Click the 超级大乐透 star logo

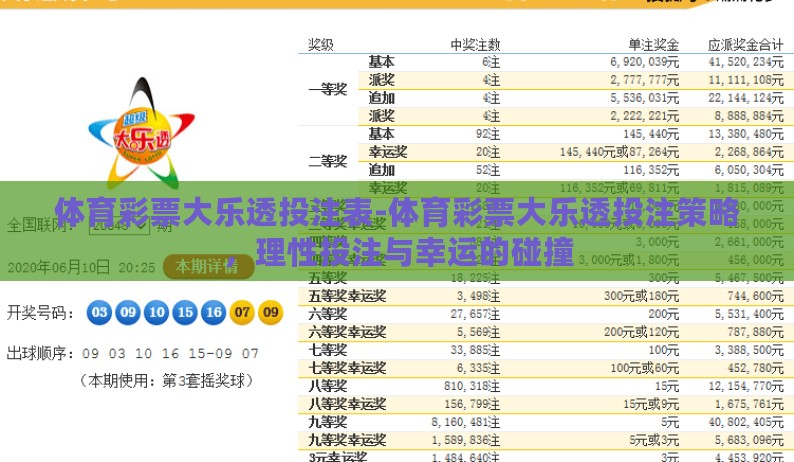pos(141,134)
